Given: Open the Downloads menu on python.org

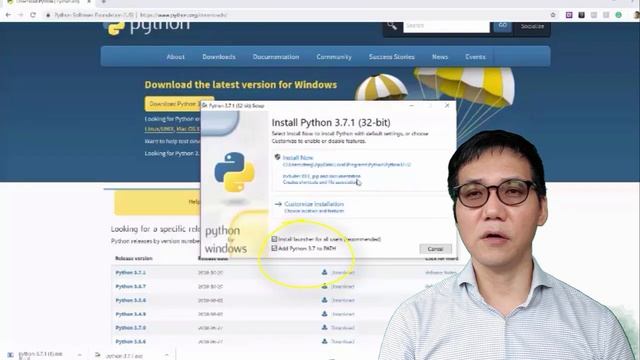Looking at the screenshot, I should point(219,57).
